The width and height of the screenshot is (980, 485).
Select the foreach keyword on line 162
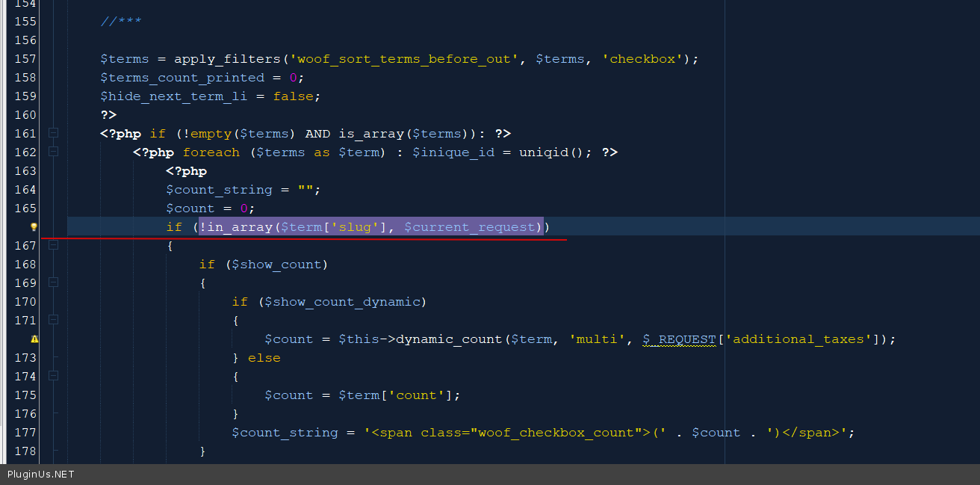(211, 152)
